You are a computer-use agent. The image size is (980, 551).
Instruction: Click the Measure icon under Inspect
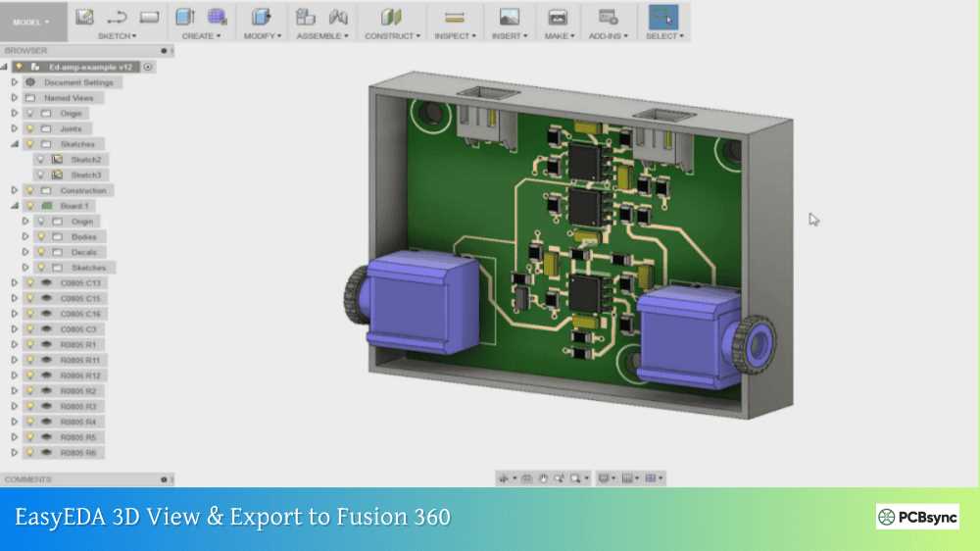[455, 17]
